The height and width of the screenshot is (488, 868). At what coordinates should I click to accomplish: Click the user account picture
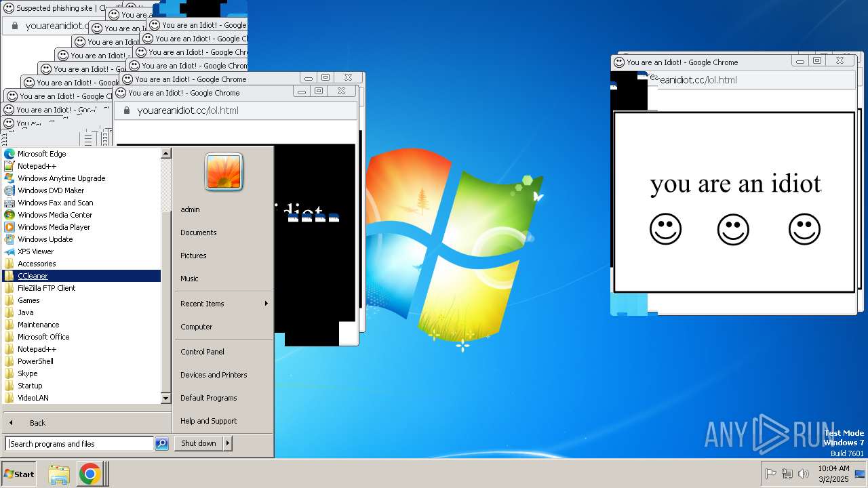click(224, 172)
